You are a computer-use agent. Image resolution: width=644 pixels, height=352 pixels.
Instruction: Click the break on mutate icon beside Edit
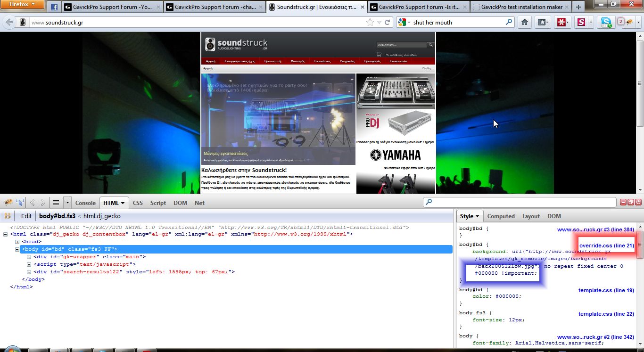click(x=8, y=216)
